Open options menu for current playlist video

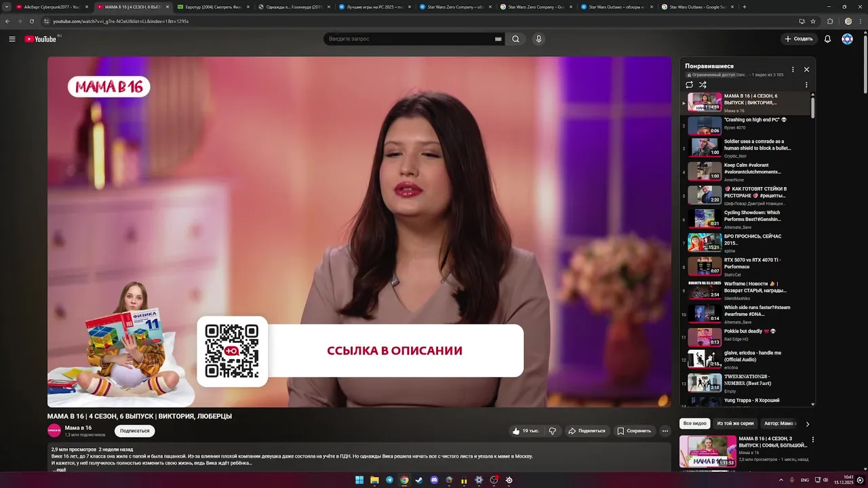pos(806,85)
